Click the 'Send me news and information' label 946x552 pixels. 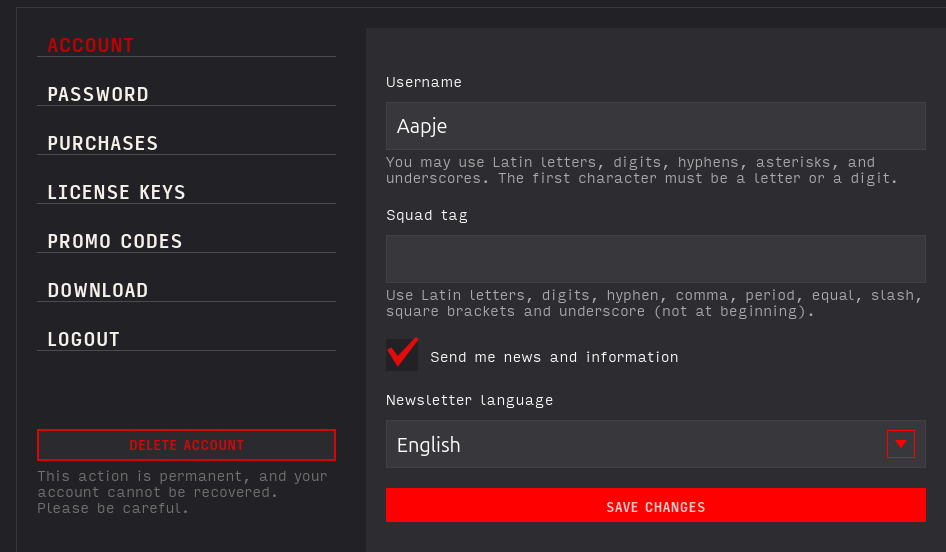coord(554,357)
